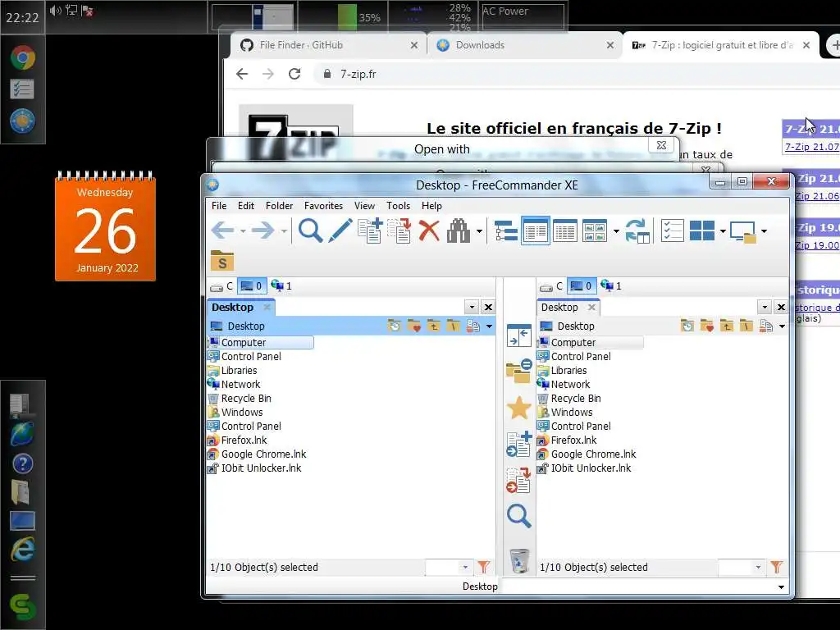Click magnifier search icon in middle bar
Screen dimensions: 840x630
tap(518, 516)
